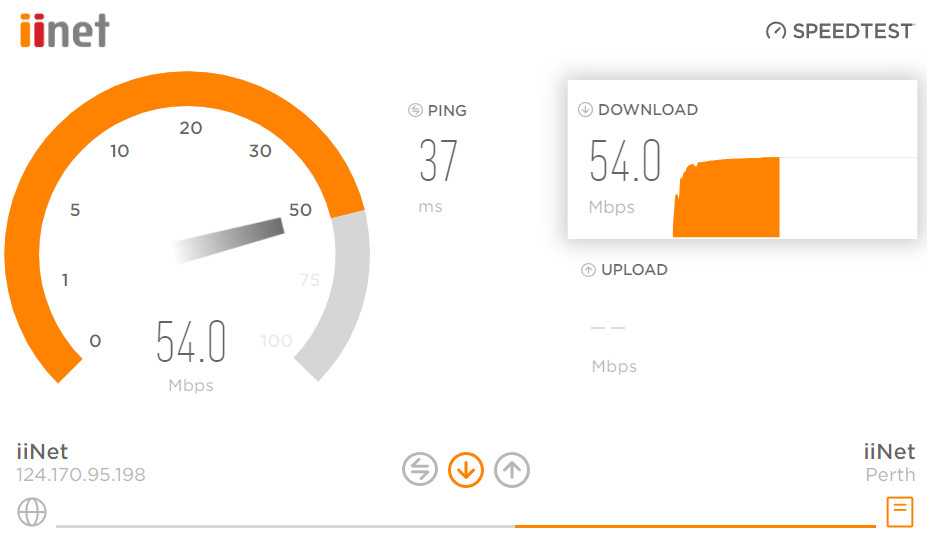
Task: Open the iinet logo link
Action: [x=64, y=31]
